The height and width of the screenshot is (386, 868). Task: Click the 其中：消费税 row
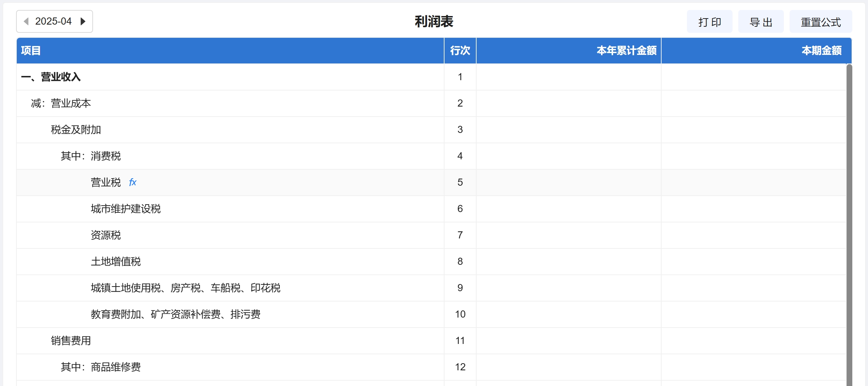pyautogui.click(x=91, y=156)
